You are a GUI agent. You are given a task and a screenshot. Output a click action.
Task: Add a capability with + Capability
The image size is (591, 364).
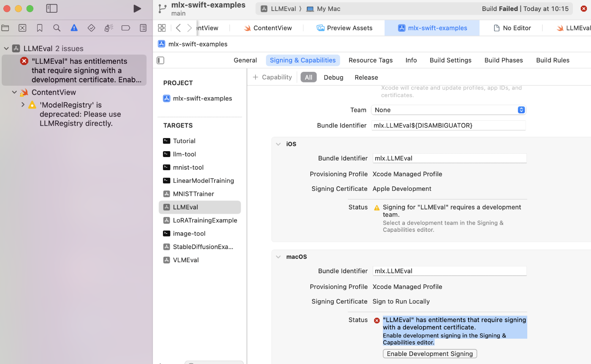coord(272,77)
